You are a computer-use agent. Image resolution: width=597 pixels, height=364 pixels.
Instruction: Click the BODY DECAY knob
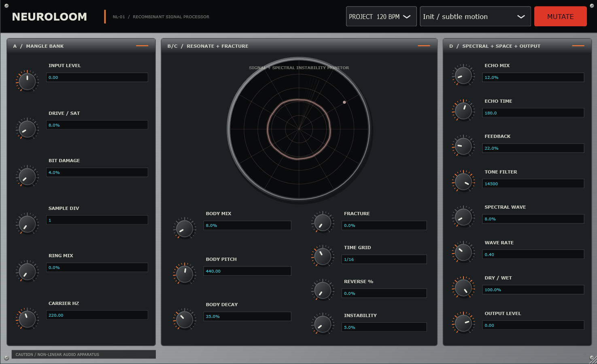click(x=185, y=320)
